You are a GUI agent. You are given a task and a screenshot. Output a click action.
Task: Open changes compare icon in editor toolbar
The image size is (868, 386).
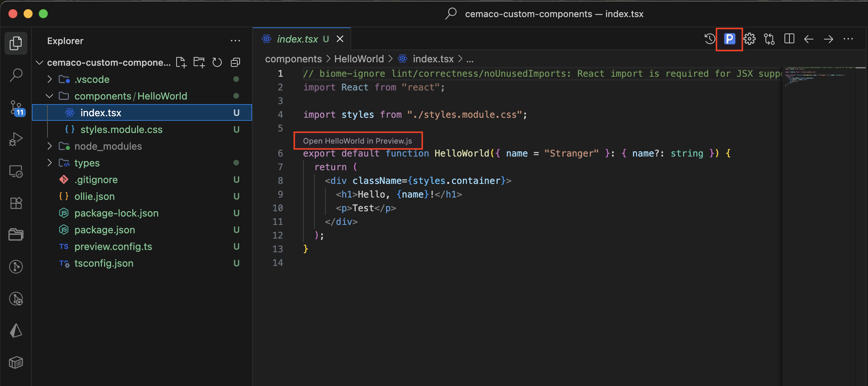pyautogui.click(x=769, y=39)
